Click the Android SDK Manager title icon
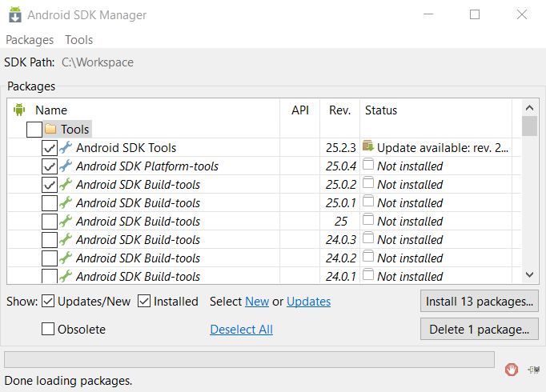Image resolution: width=546 pixels, height=392 pixels. pyautogui.click(x=15, y=14)
